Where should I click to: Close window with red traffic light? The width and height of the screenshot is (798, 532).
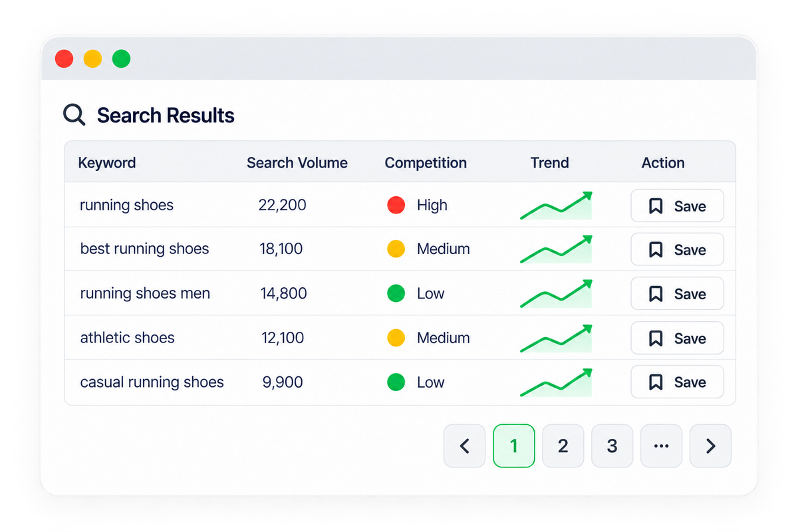coord(64,59)
